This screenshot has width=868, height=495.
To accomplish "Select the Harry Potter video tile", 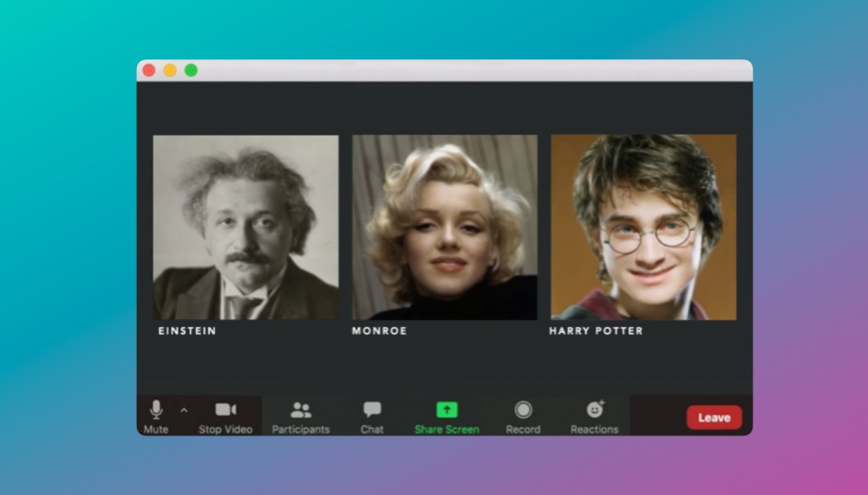I will [643, 227].
